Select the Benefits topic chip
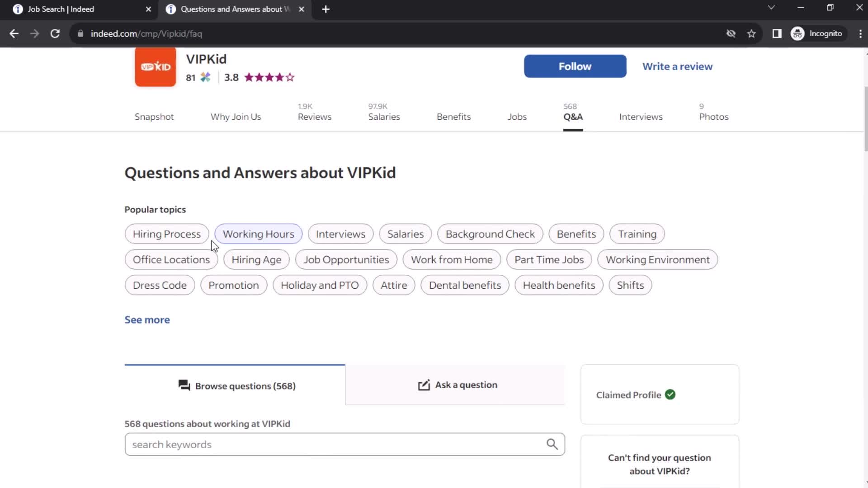 pyautogui.click(x=576, y=234)
